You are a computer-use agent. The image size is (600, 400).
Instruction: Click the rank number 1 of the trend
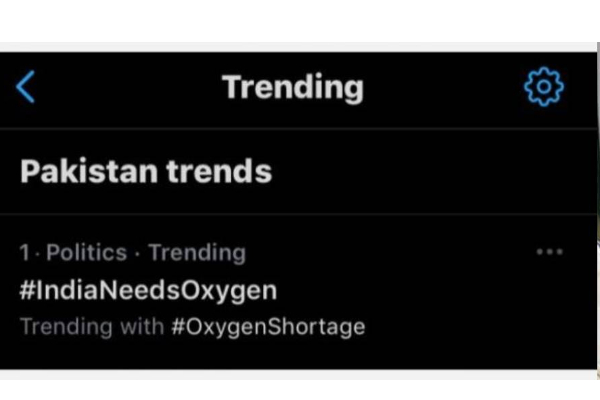point(24,253)
